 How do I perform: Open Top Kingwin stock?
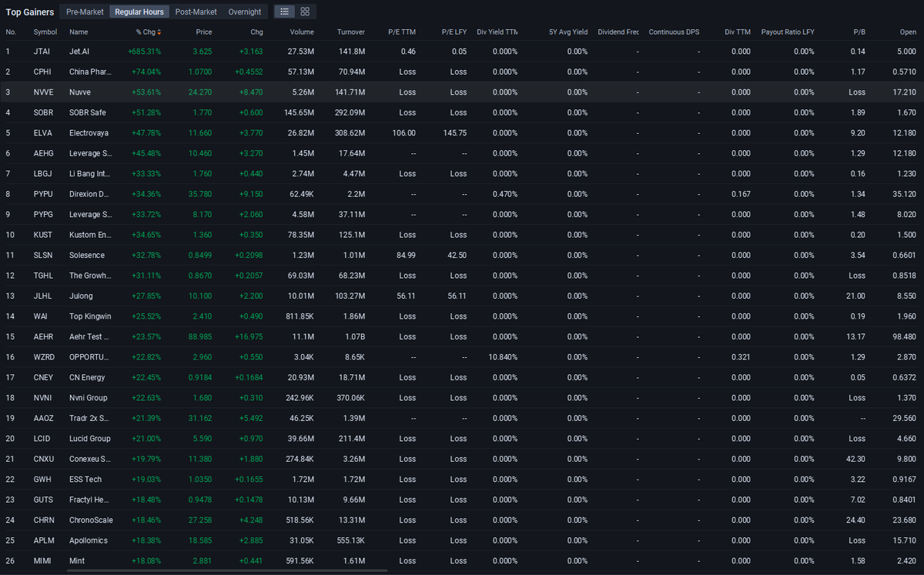89,316
